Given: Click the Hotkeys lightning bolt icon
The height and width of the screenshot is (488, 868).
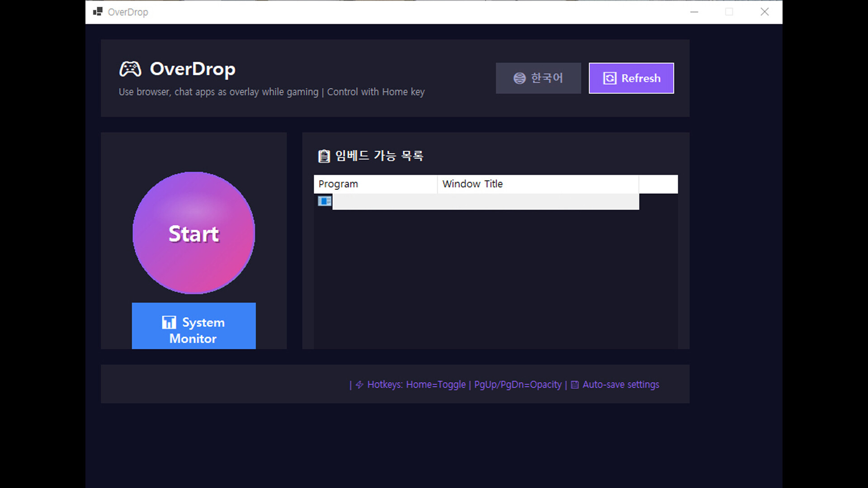Looking at the screenshot, I should click(x=359, y=385).
